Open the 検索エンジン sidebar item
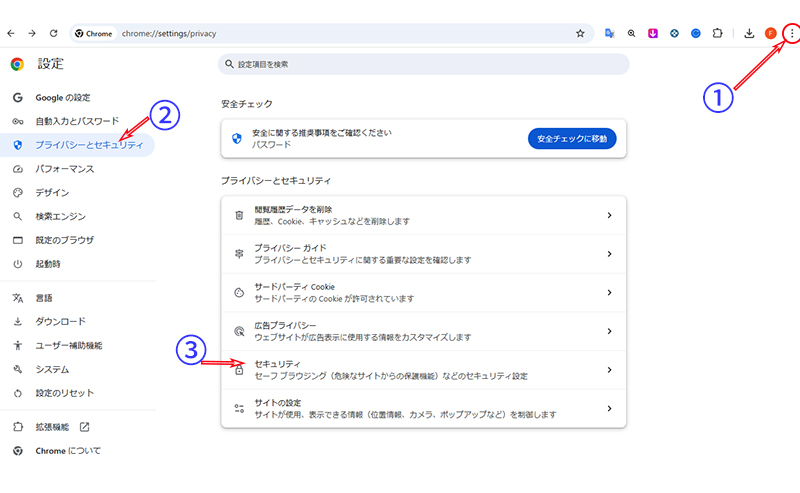The image size is (800, 493). [60, 216]
